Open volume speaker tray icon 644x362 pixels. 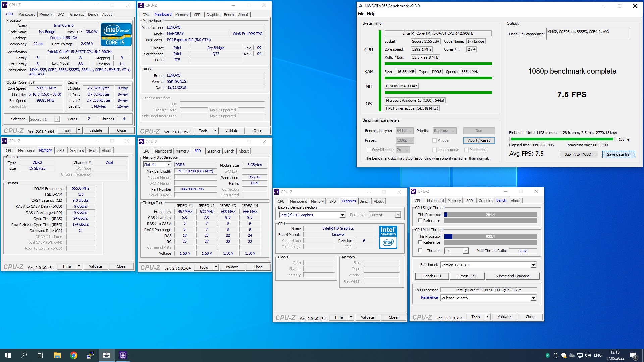pyautogui.click(x=588, y=355)
